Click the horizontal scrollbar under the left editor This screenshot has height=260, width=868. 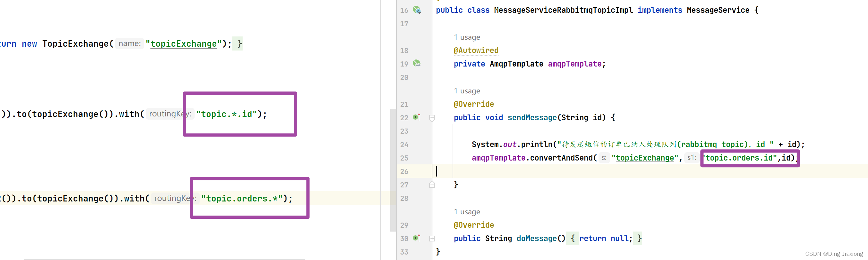(164, 259)
